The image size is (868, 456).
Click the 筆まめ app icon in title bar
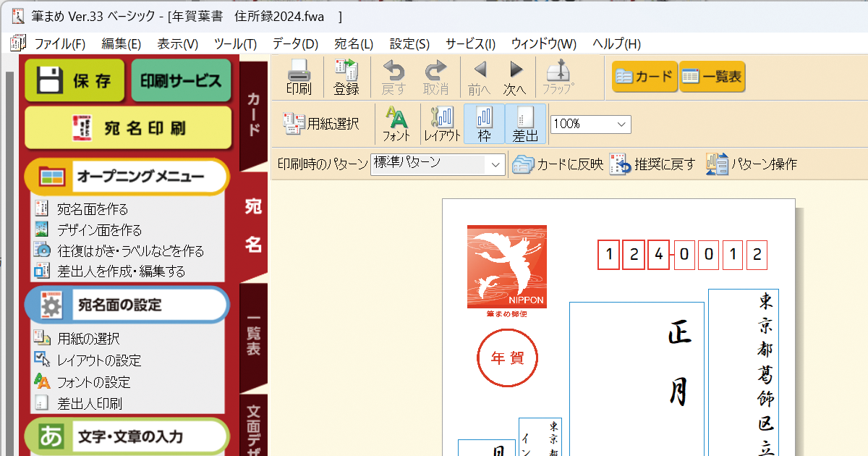click(x=18, y=16)
